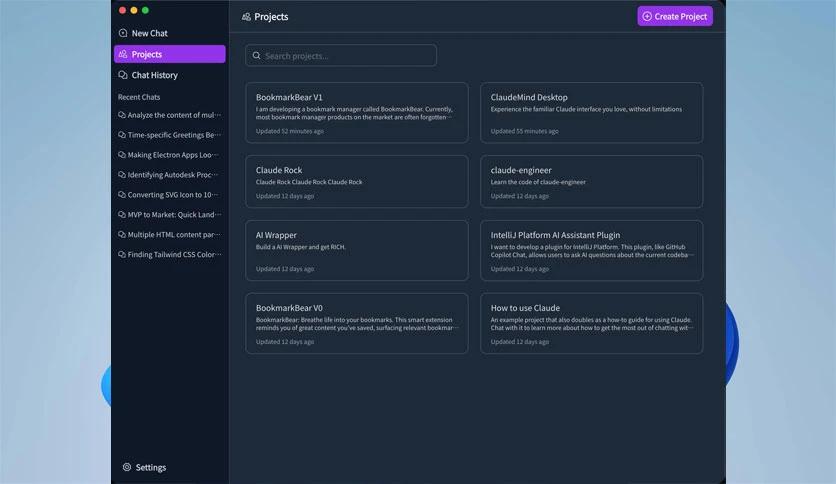Click the red macOS close window button
836x484 pixels.
123,10
